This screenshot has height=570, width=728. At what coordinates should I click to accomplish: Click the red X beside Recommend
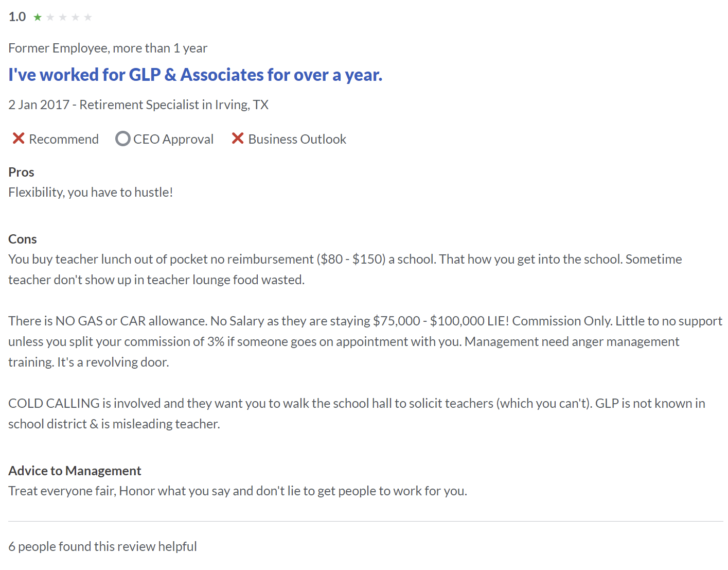[19, 139]
